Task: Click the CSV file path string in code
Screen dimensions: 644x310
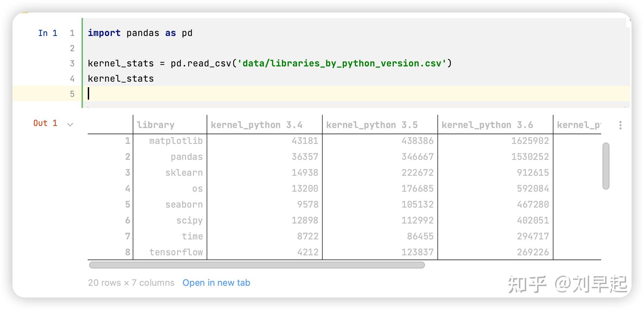Action: tap(342, 63)
